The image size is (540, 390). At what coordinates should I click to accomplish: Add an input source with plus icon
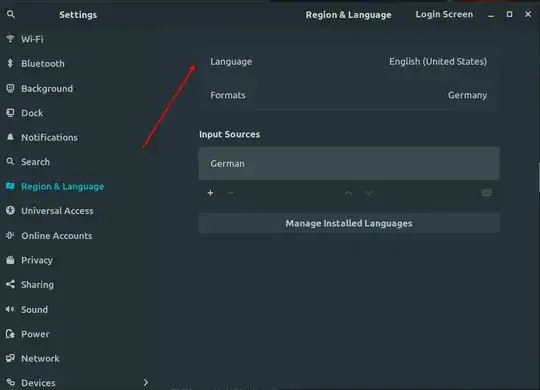tap(210, 193)
